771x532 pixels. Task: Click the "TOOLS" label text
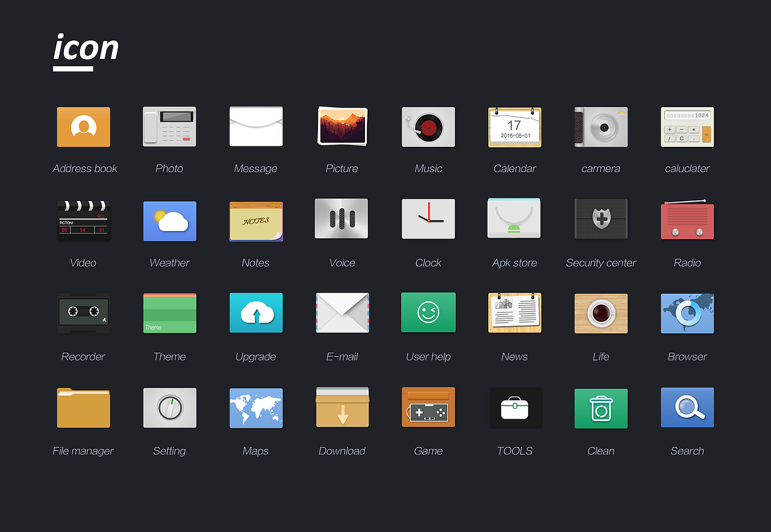[x=514, y=451]
